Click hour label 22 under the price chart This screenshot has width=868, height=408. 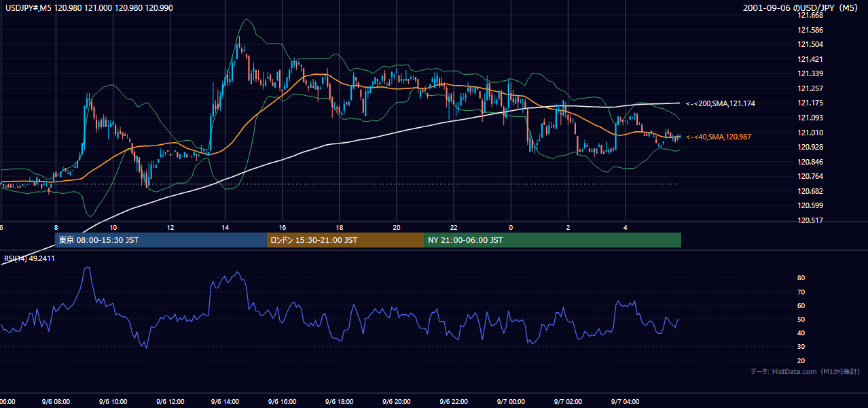click(x=454, y=228)
